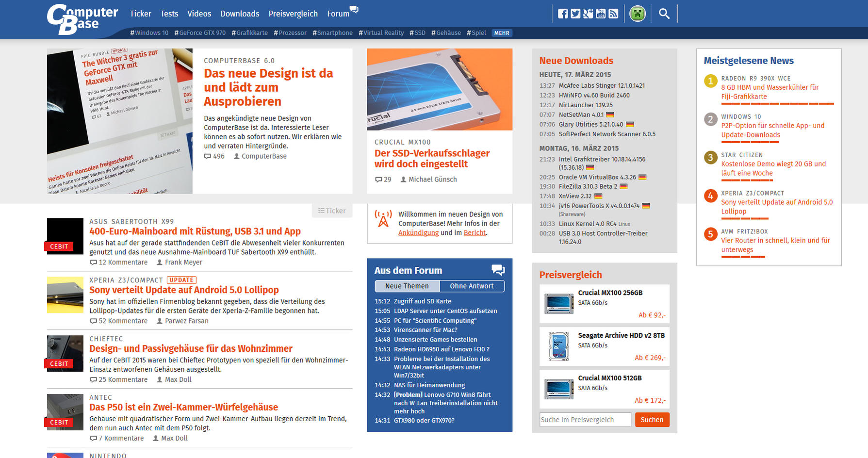The image size is (868, 458).
Task: Open the 400-Euro-Mainboard mit Rüstung article
Action: (x=195, y=231)
